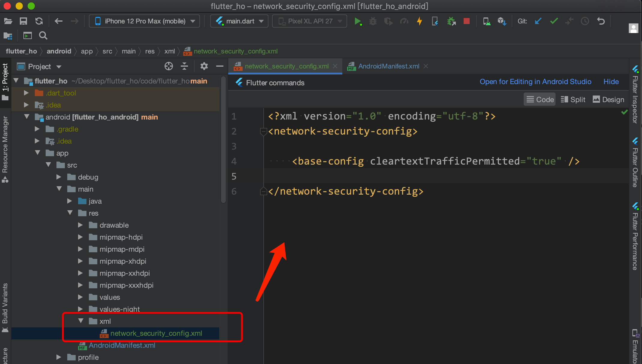Expand the debug folder
Viewport: 642px width, 364px height.
[x=59, y=177]
